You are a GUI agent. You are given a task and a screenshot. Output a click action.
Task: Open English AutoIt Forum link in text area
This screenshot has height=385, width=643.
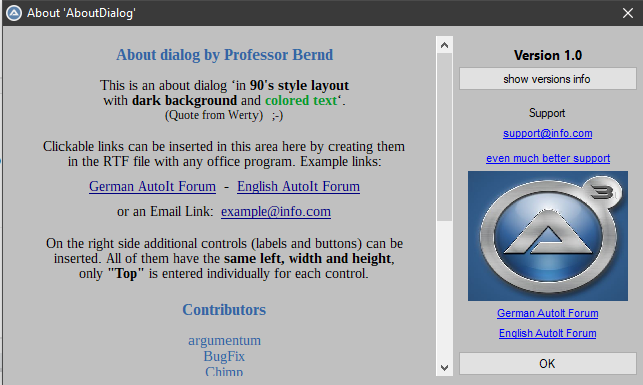[x=298, y=187]
